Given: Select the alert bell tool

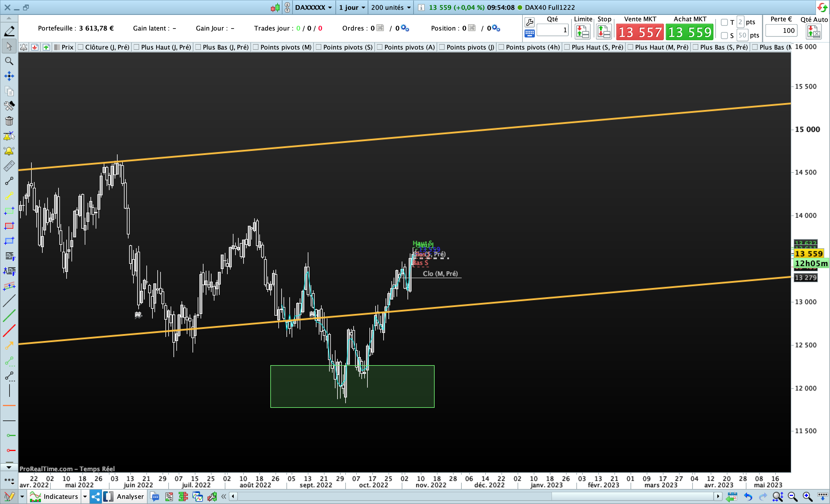Looking at the screenshot, I should coord(9,151).
